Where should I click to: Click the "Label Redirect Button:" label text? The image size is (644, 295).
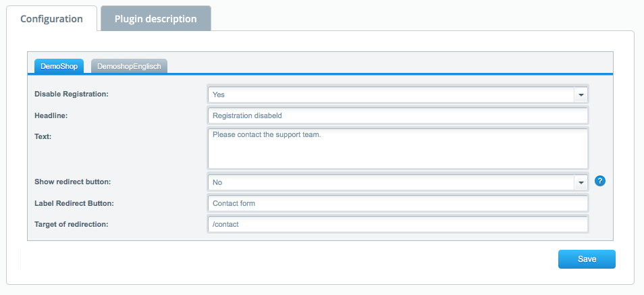pyautogui.click(x=74, y=203)
